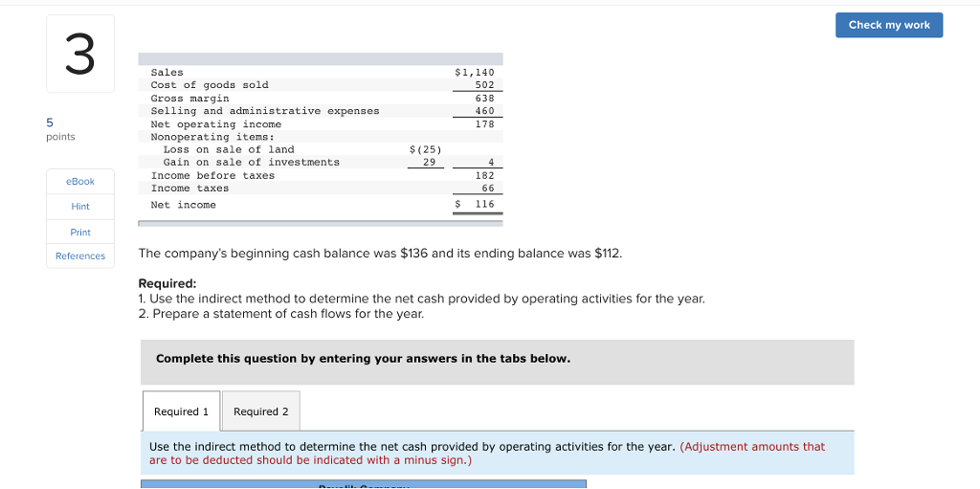Click the Nonoperating items: label
This screenshot has width=980, height=489.
tap(212, 136)
